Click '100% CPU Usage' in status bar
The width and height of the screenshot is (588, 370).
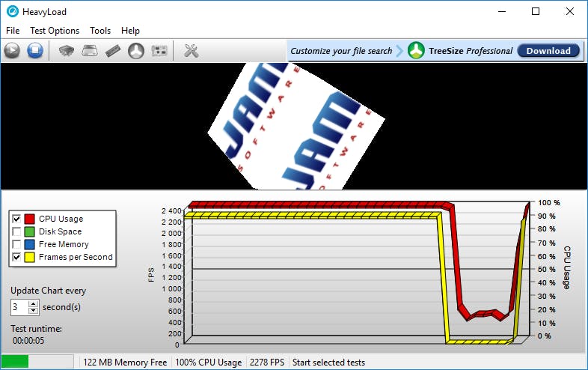208,362
